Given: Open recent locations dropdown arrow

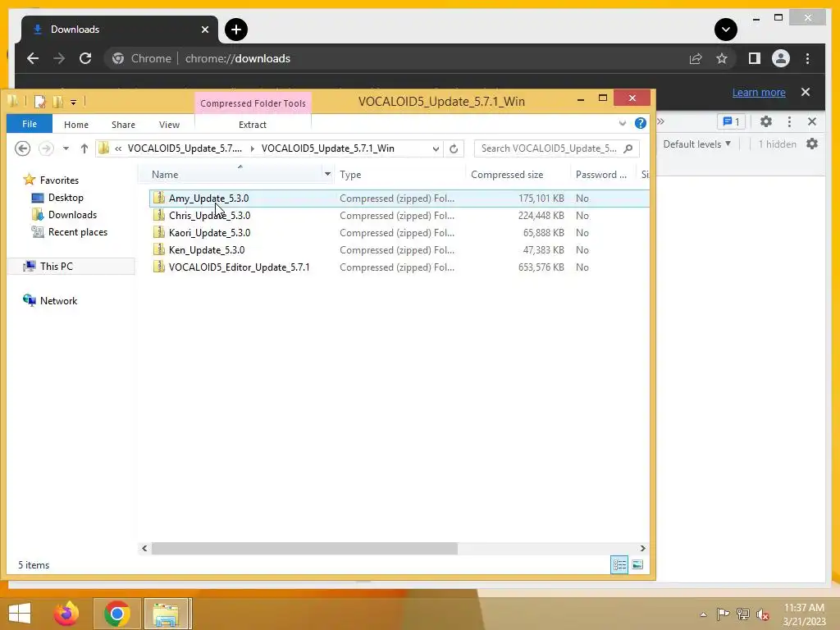Looking at the screenshot, I should pyautogui.click(x=66, y=148).
